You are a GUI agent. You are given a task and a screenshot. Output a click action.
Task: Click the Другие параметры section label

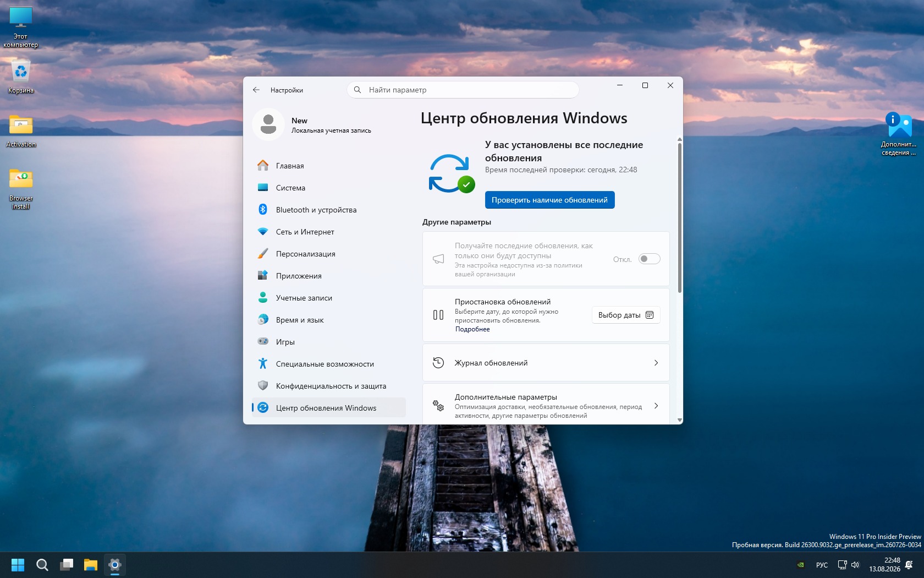pyautogui.click(x=457, y=222)
